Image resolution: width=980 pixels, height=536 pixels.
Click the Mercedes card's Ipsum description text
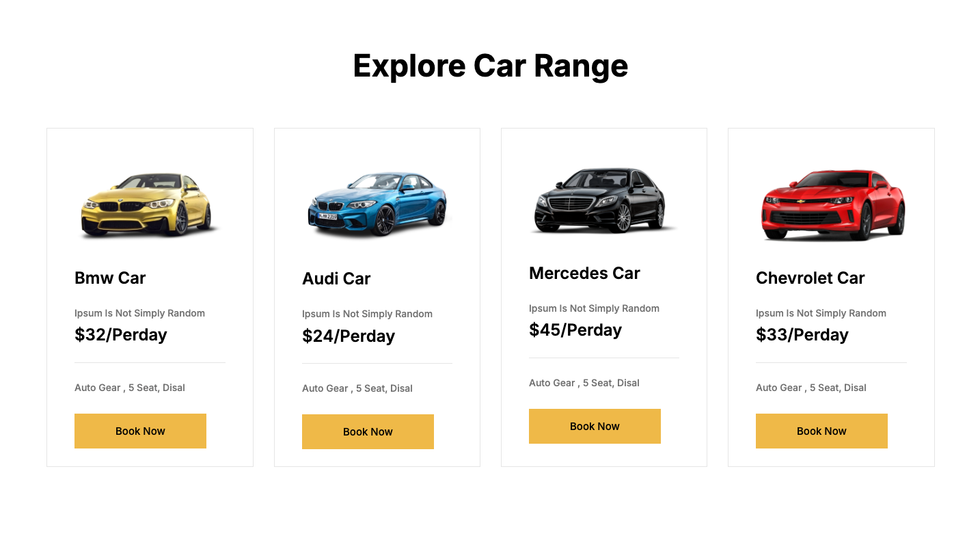pos(594,308)
